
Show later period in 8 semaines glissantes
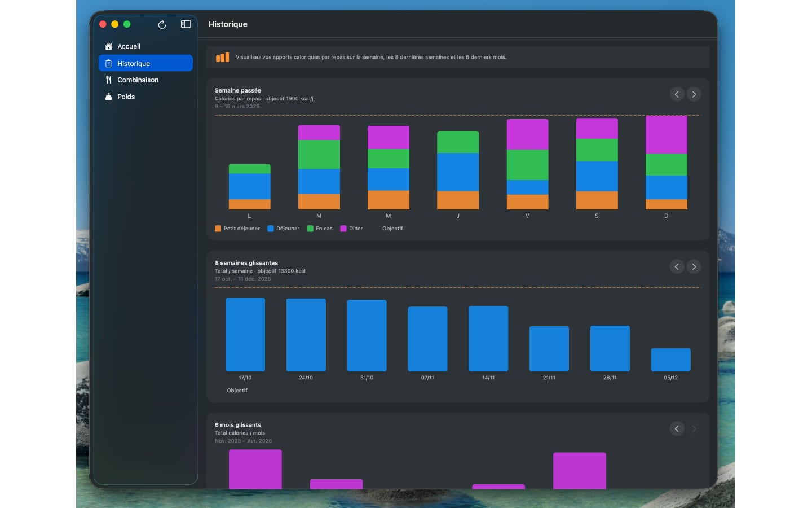694,266
